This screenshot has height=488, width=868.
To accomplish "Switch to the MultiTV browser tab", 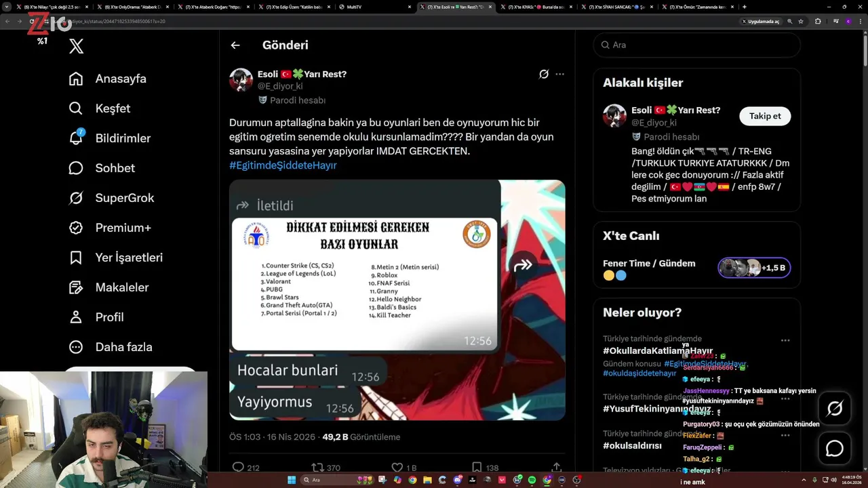I will pos(375,7).
